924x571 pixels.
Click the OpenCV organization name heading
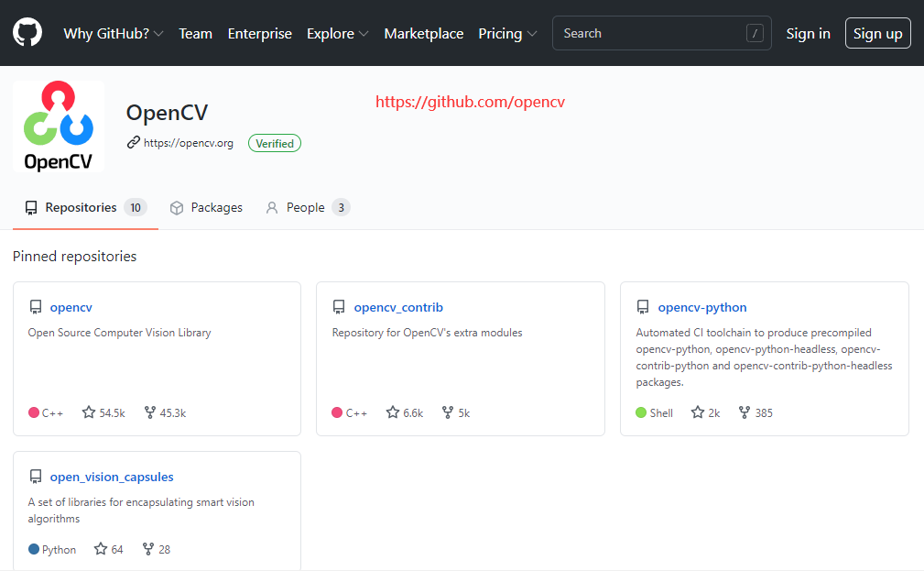(x=167, y=112)
